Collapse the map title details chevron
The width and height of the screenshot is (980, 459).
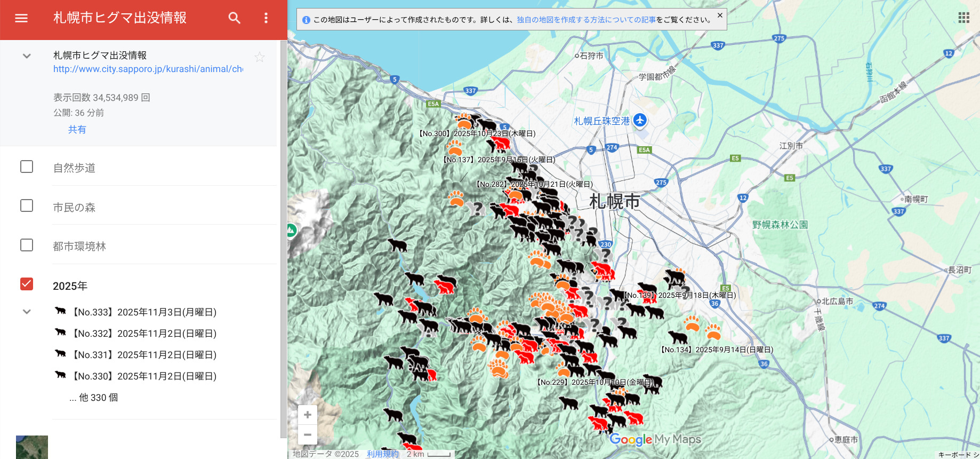27,56
